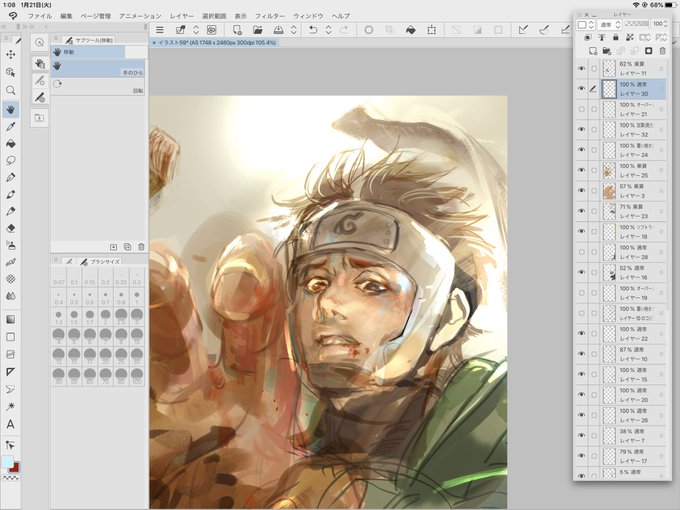Click the Lock layer padlock icon

coord(616,38)
